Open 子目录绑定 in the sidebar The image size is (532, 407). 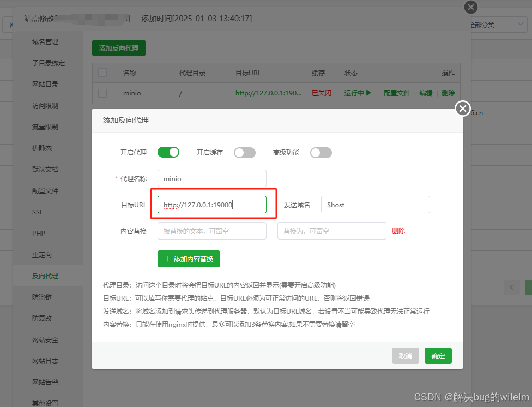(x=48, y=63)
